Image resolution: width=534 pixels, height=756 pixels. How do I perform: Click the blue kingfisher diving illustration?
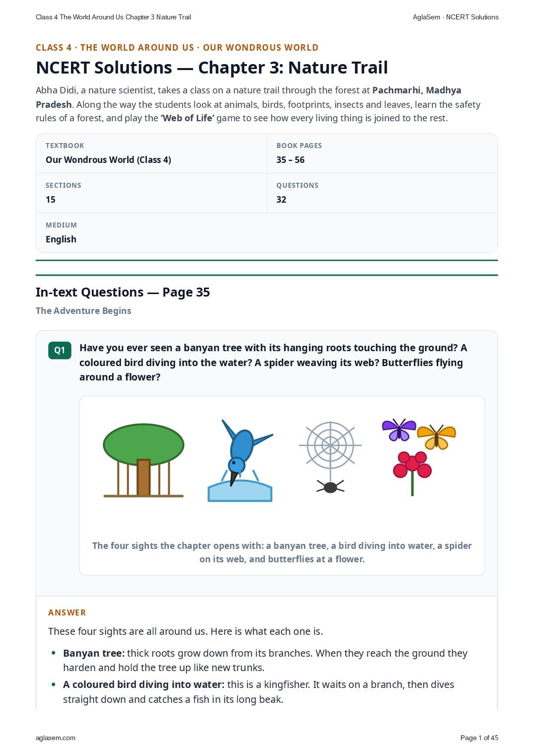[x=240, y=460]
